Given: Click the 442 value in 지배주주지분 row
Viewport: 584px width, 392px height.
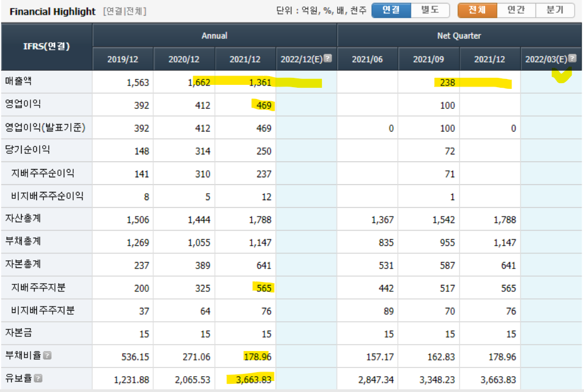Looking at the screenshot, I should pyautogui.click(x=386, y=288).
